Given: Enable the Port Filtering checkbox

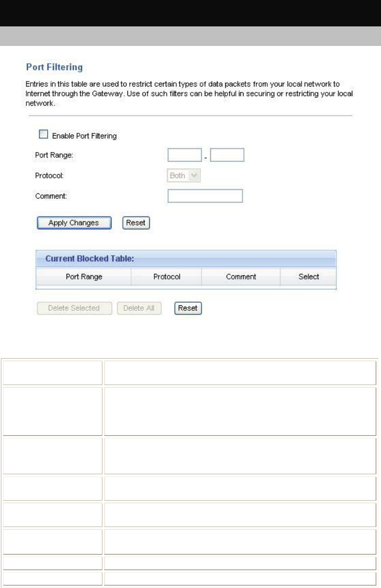Looking at the screenshot, I should pyautogui.click(x=44, y=135).
